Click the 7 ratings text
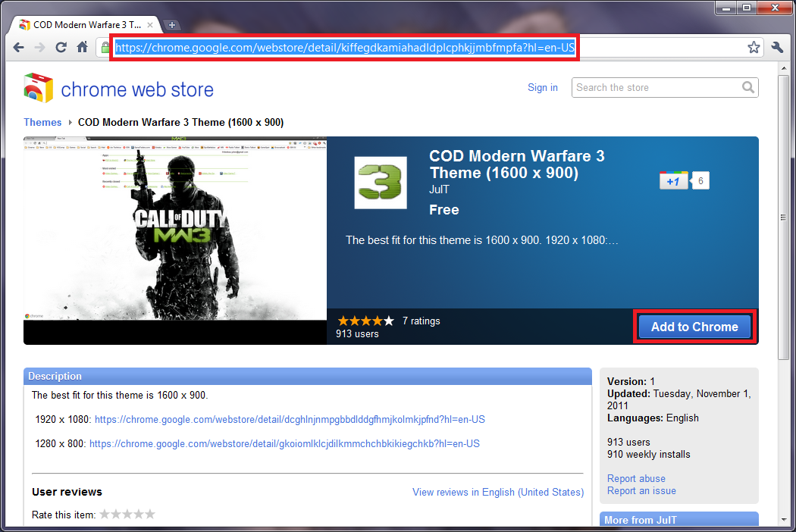 pos(422,321)
